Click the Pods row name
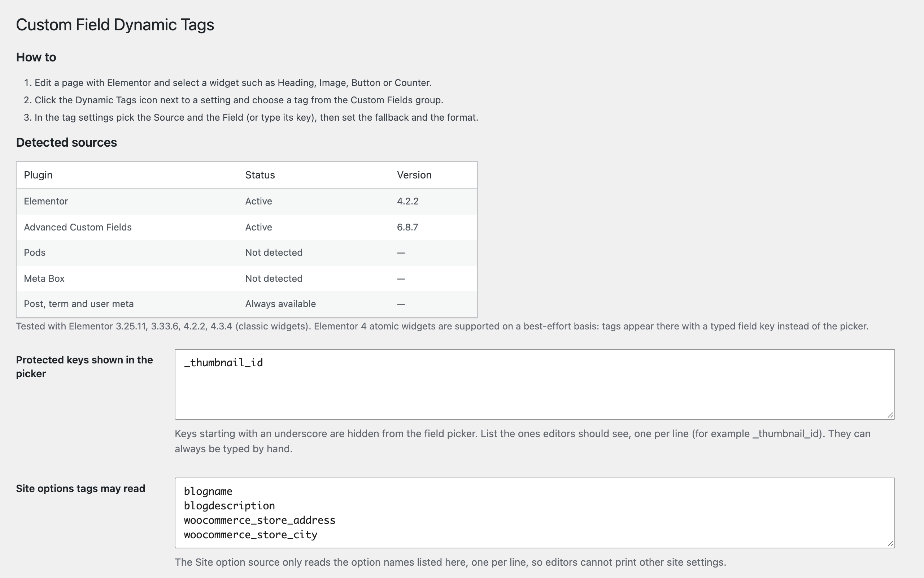924x578 pixels. click(34, 253)
